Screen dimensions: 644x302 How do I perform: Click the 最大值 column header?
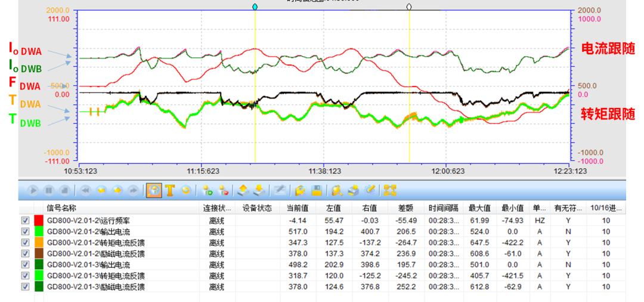point(479,208)
